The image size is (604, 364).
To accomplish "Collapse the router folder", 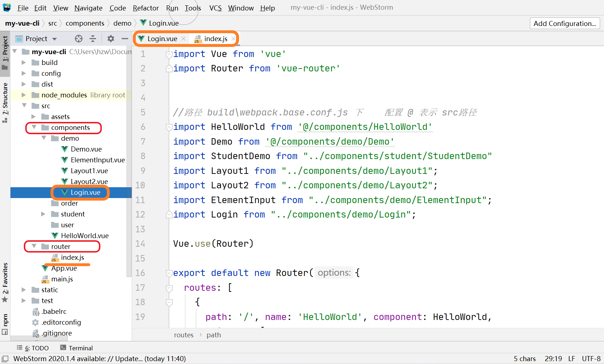I will [34, 246].
